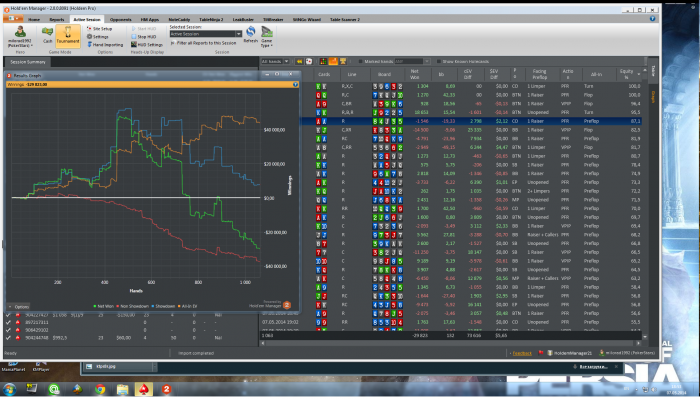Open the Game Type menu
This screenshot has width=700, height=399.
(267, 37)
